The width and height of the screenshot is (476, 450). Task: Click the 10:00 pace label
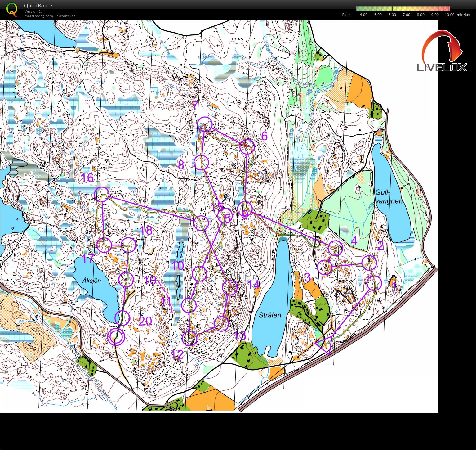click(x=449, y=15)
